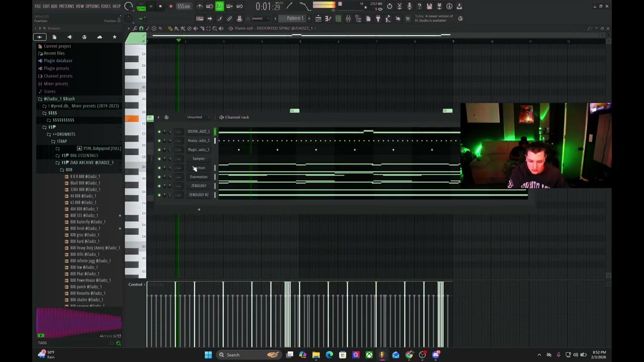Select the Sampler channel button
The image size is (644, 362).
pos(199,159)
